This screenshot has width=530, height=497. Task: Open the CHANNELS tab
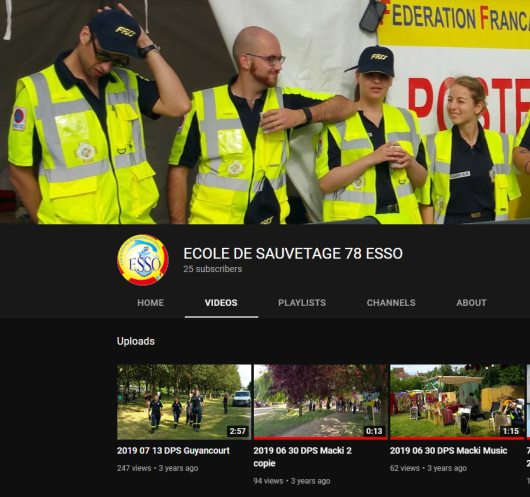(391, 303)
